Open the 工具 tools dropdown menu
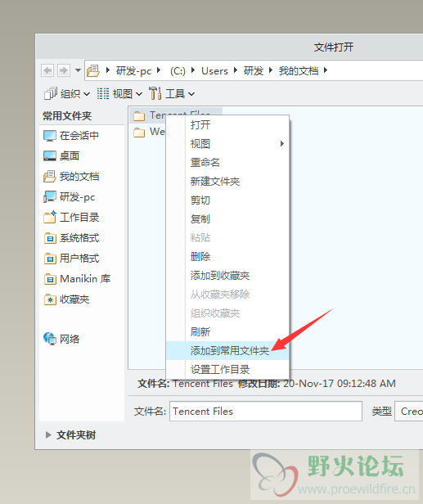423x504 pixels. 172,93
